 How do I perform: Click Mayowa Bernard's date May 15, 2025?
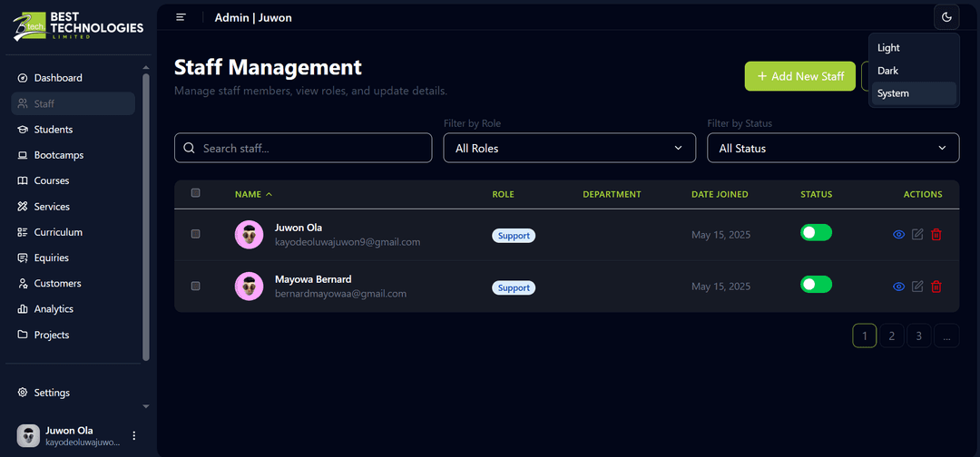(x=720, y=287)
